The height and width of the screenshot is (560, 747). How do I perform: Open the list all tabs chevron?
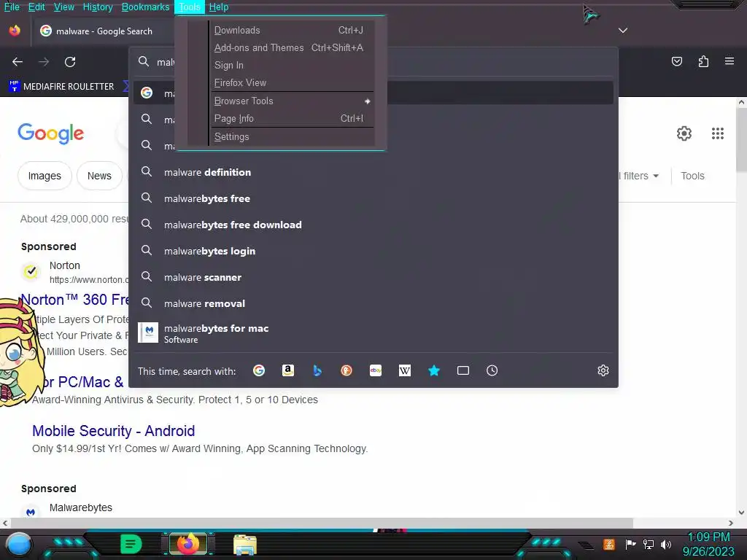(623, 31)
